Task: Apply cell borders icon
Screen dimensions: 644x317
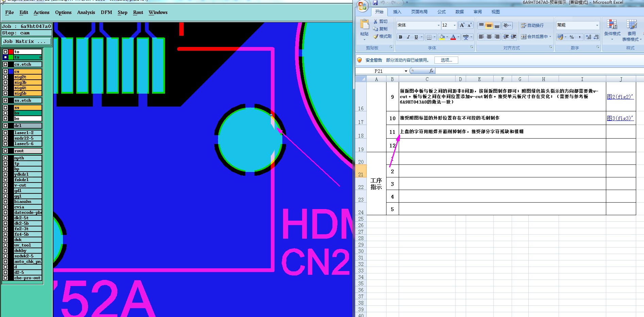Action: click(429, 37)
